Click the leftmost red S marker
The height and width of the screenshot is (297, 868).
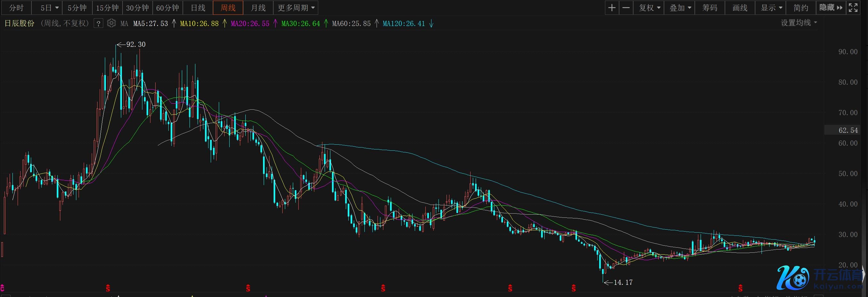tap(108, 288)
